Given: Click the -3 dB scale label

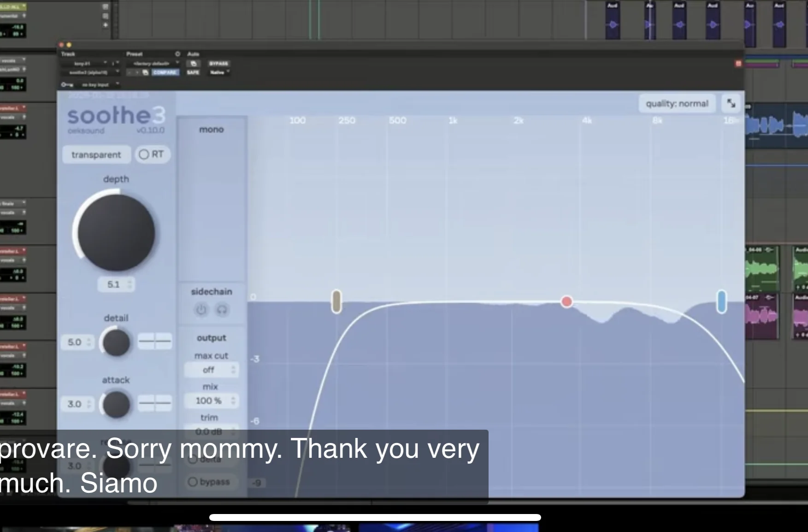Looking at the screenshot, I should (255, 359).
